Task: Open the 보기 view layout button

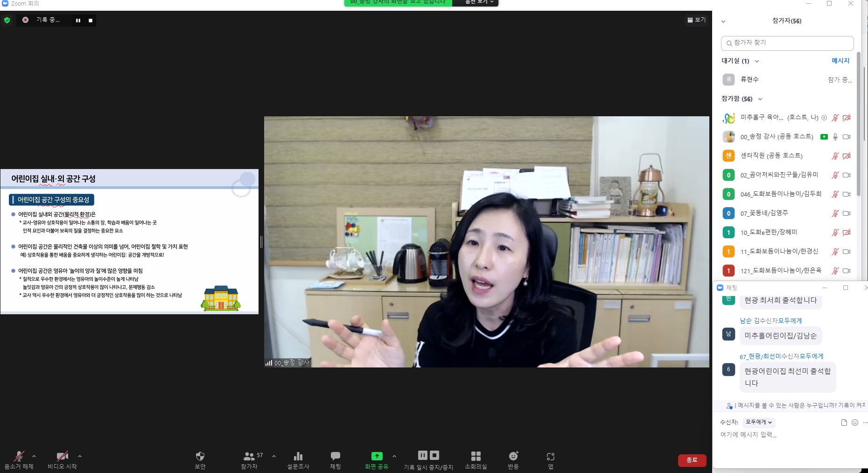Action: [x=696, y=20]
